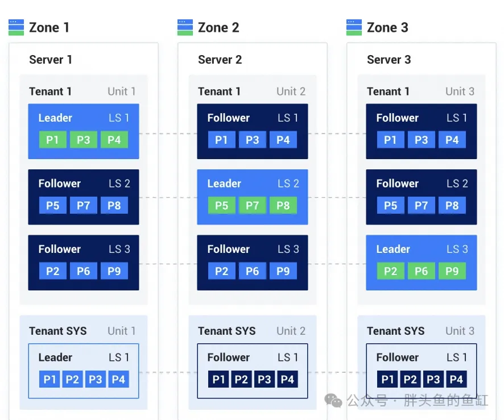Click the Zone 2 title label
504x420 pixels.
click(x=218, y=27)
